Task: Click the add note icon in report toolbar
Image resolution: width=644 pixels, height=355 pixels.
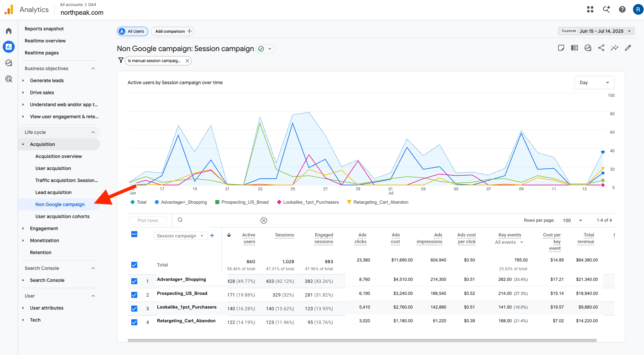Action: (x=561, y=48)
